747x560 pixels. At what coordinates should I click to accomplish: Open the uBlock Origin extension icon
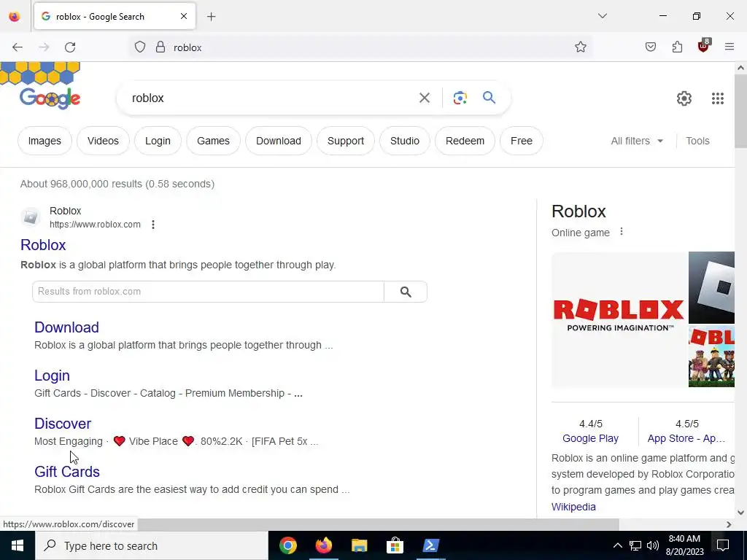click(x=704, y=46)
